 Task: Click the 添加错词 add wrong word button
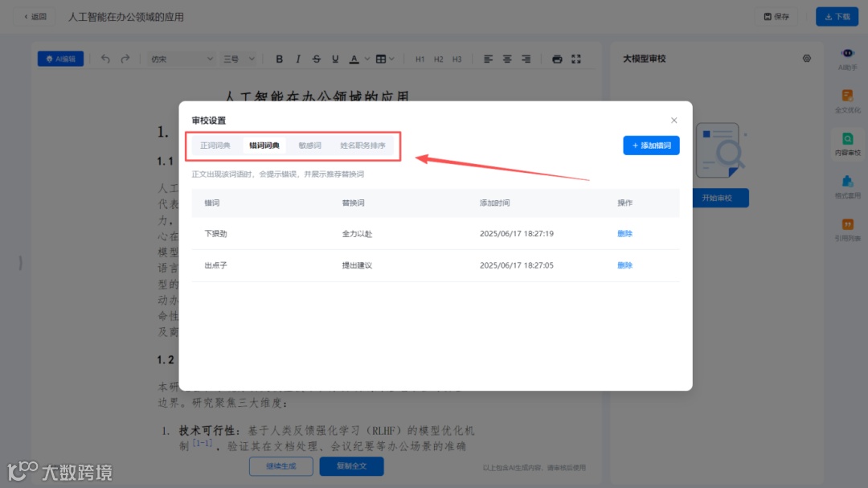(651, 146)
